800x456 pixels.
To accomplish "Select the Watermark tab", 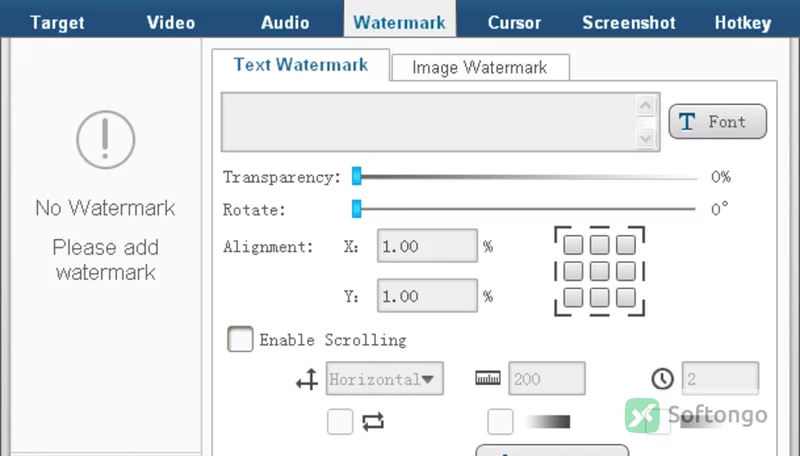I will tap(399, 20).
